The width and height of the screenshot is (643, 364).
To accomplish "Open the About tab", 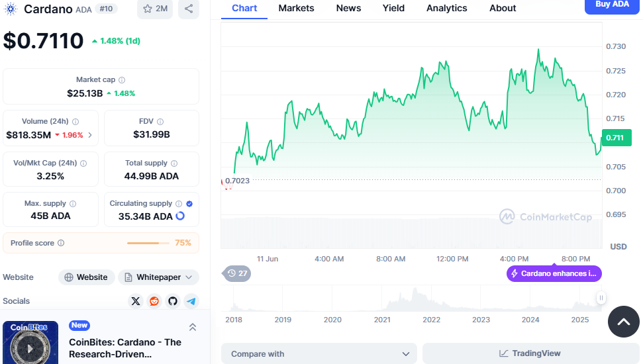I will [x=503, y=8].
